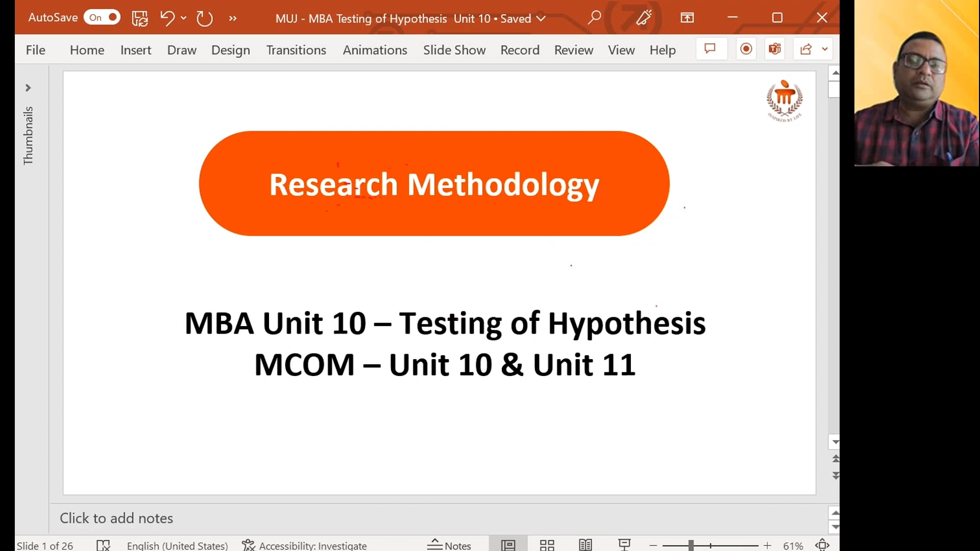Undo the last action

(x=167, y=18)
